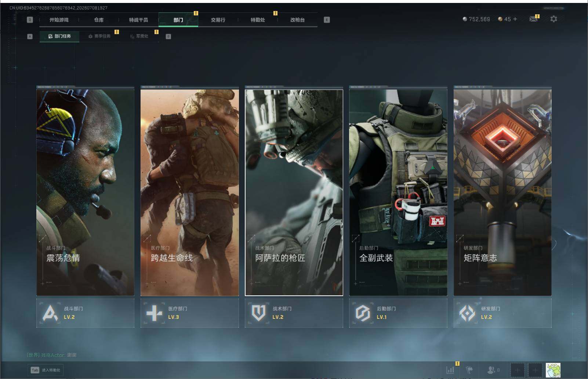Open the mail envelope icon

(x=533, y=19)
